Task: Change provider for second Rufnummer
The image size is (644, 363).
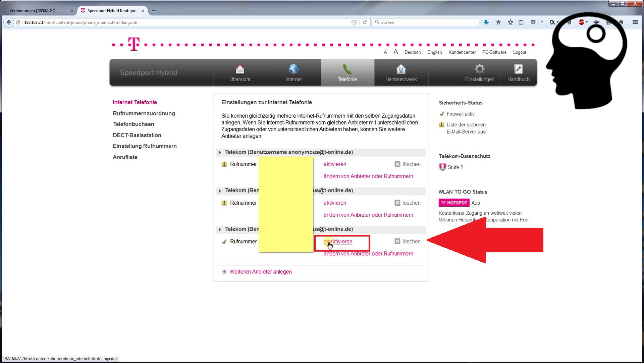Action: click(368, 215)
